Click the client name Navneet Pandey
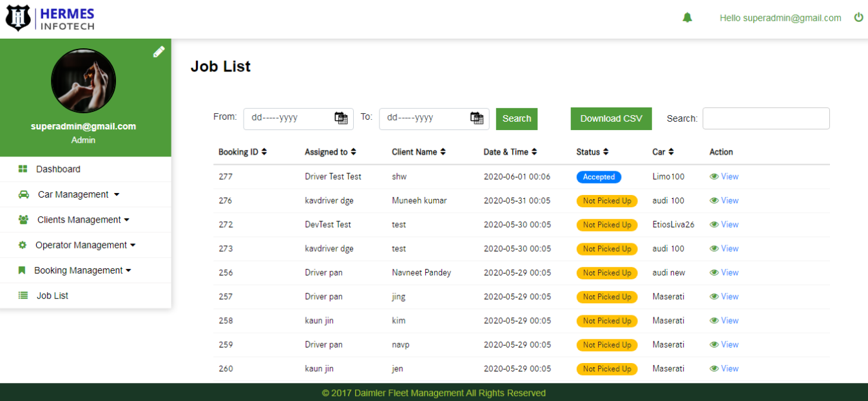The height and width of the screenshot is (401, 868). click(x=421, y=272)
